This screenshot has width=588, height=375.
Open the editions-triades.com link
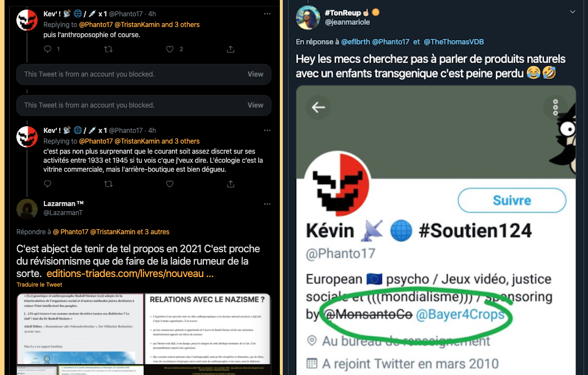[x=130, y=274]
